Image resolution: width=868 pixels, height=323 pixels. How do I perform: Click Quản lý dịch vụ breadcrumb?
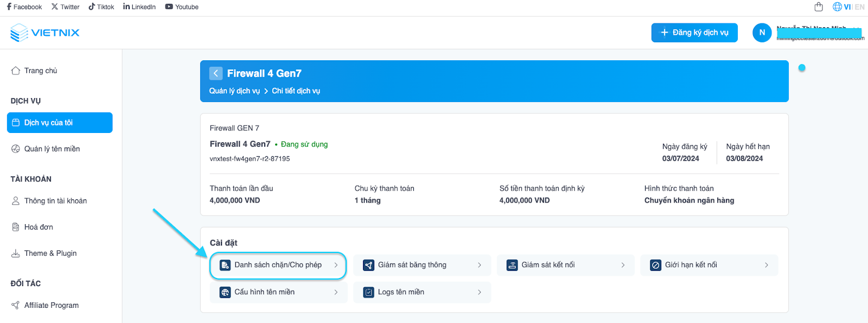click(x=234, y=91)
